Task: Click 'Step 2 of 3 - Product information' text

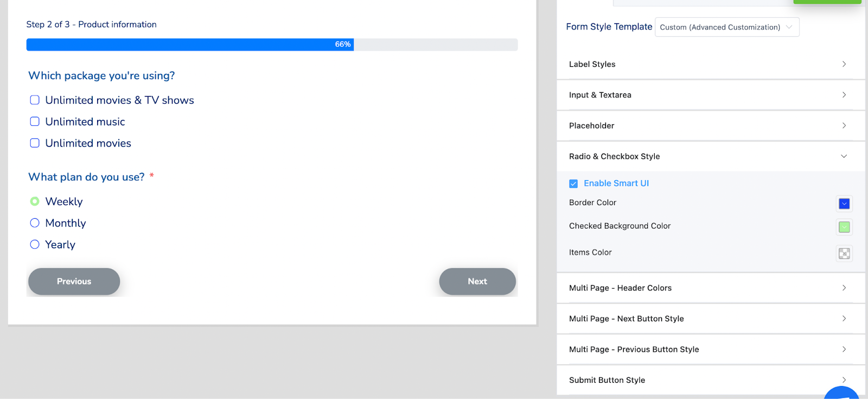Action: coord(91,24)
